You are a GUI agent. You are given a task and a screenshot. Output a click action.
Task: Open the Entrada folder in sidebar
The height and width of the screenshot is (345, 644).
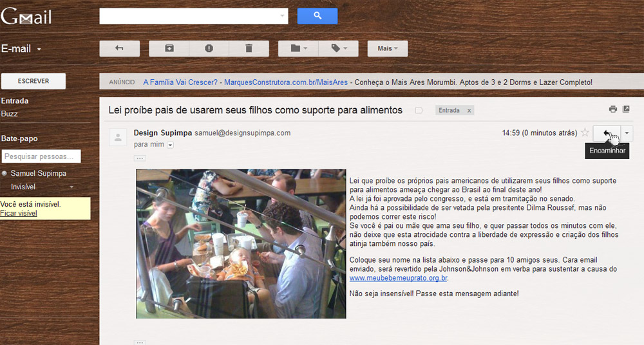click(x=15, y=100)
